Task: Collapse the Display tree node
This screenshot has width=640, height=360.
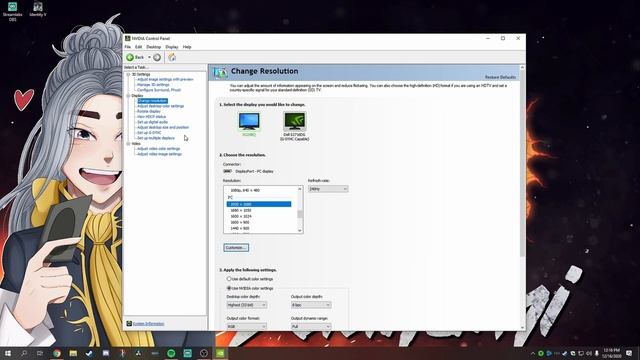Action: click(128, 96)
